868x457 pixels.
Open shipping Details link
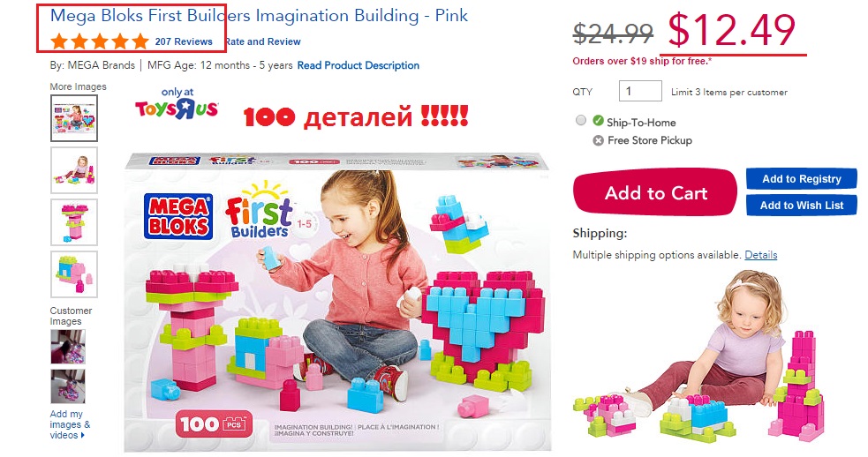point(760,255)
